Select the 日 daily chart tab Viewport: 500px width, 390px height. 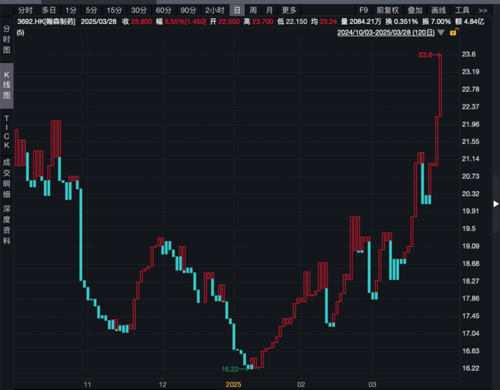[237, 10]
